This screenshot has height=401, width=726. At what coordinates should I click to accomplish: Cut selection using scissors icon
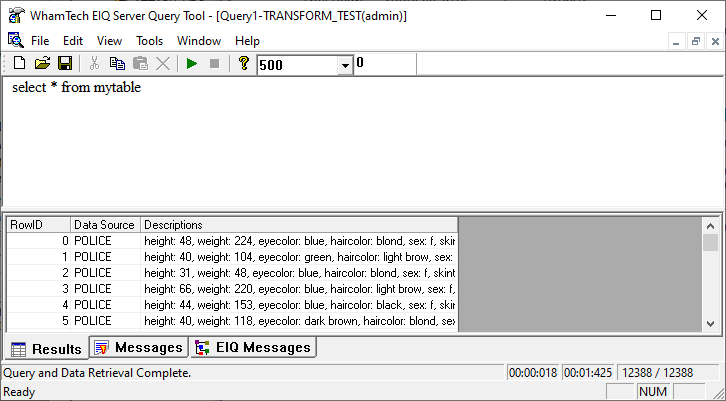94,63
